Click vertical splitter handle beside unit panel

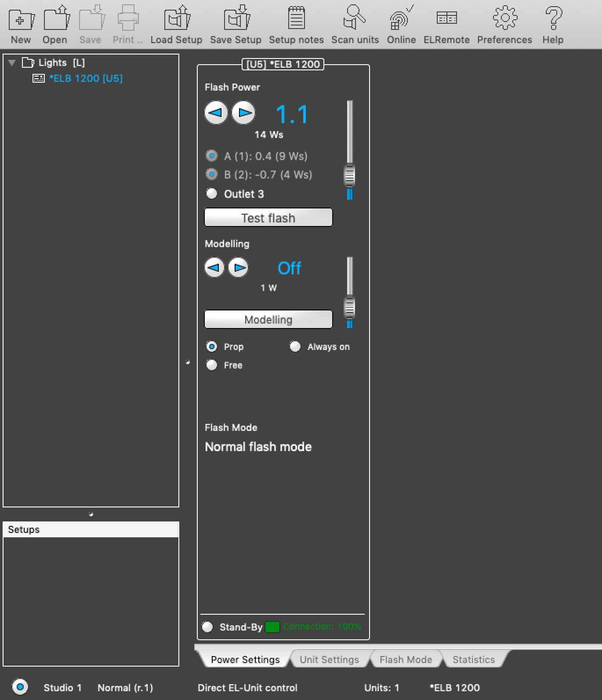[x=188, y=362]
